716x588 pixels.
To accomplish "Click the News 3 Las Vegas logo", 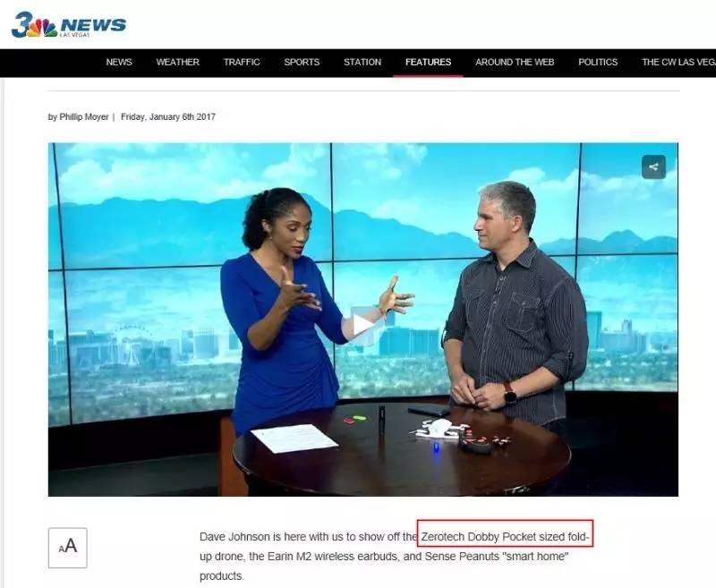I will pos(68,25).
